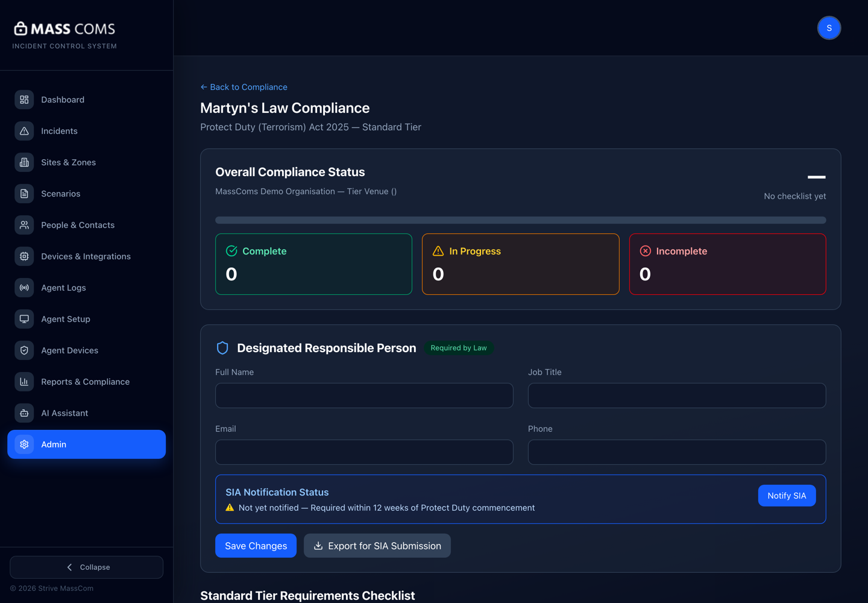Image resolution: width=868 pixels, height=603 pixels.
Task: Open People & Contacts page
Action: tap(86, 225)
